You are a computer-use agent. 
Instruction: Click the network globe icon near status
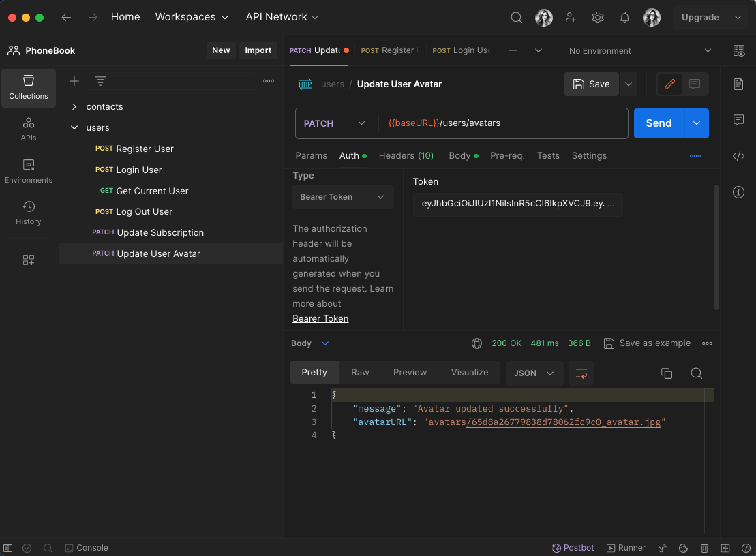point(477,343)
